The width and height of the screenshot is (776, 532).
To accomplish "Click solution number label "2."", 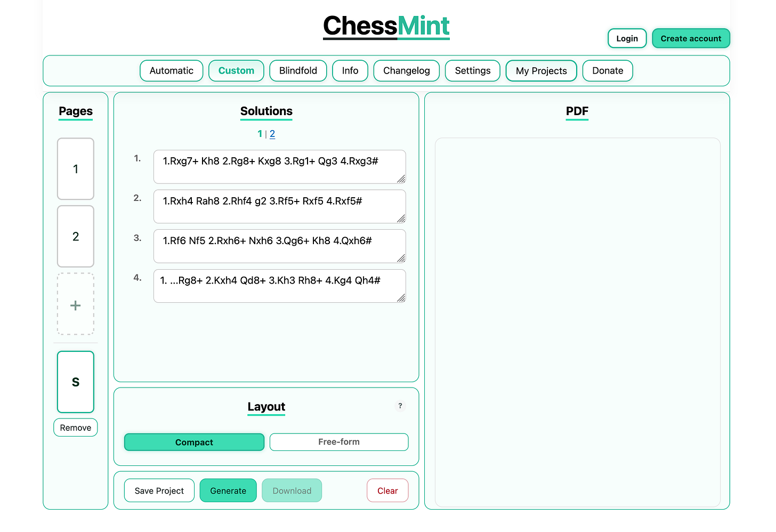I will coord(138,198).
